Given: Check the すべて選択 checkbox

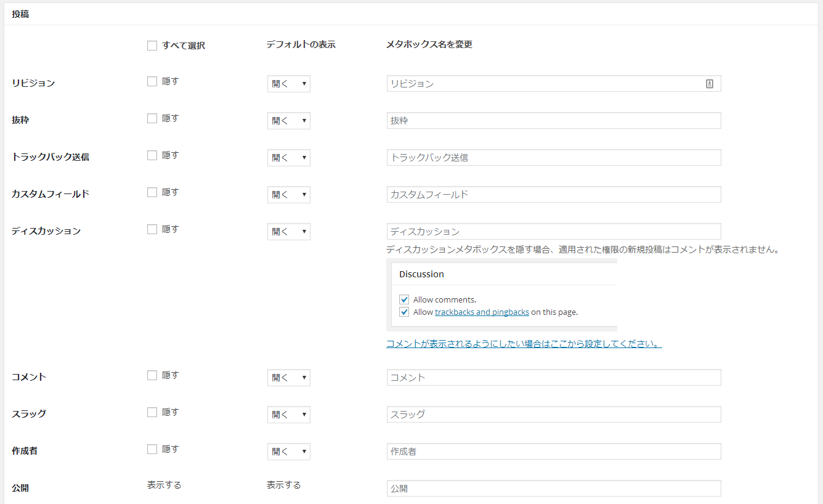Looking at the screenshot, I should pyautogui.click(x=152, y=46).
